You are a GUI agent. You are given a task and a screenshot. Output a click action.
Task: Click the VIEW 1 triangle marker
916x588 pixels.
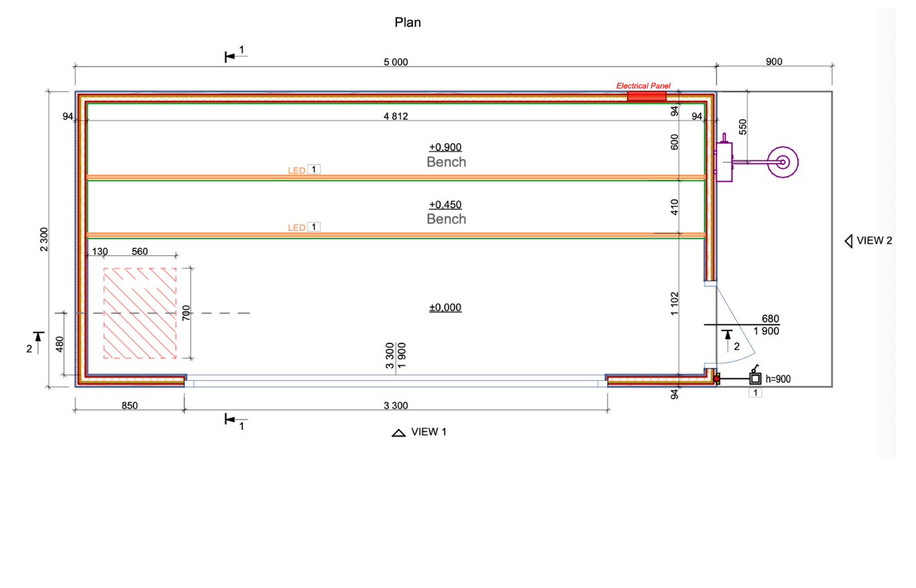click(399, 433)
